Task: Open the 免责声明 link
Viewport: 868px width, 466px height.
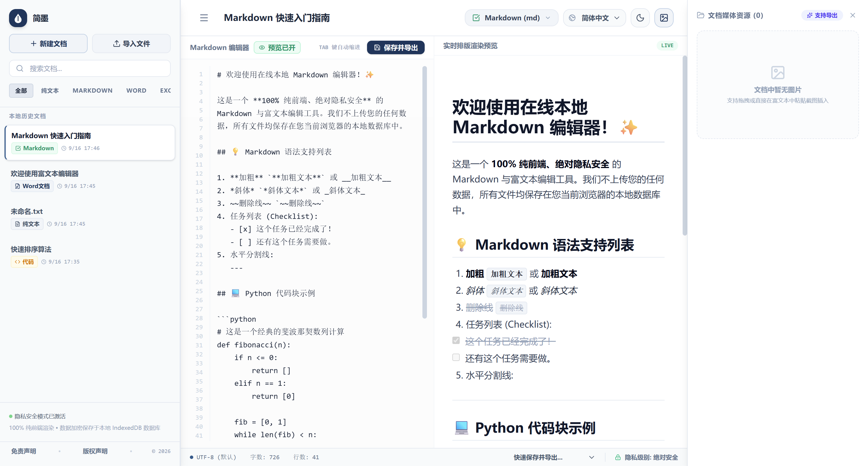Action: pos(23,451)
